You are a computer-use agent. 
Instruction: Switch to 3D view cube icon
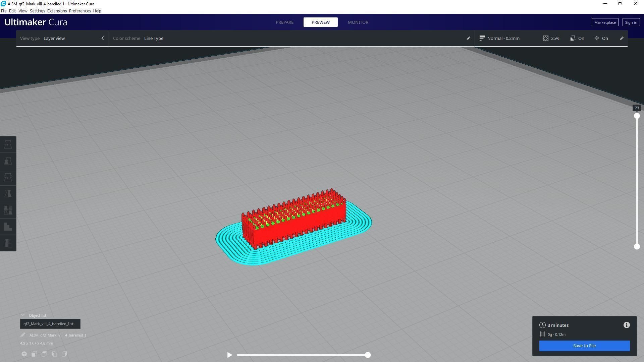pos(24,354)
